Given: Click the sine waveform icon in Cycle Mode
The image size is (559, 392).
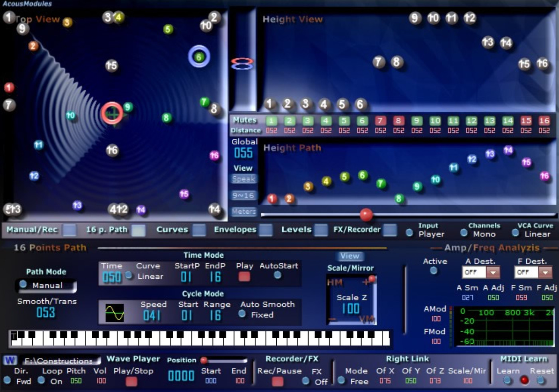Looking at the screenshot, I should click(x=115, y=313).
